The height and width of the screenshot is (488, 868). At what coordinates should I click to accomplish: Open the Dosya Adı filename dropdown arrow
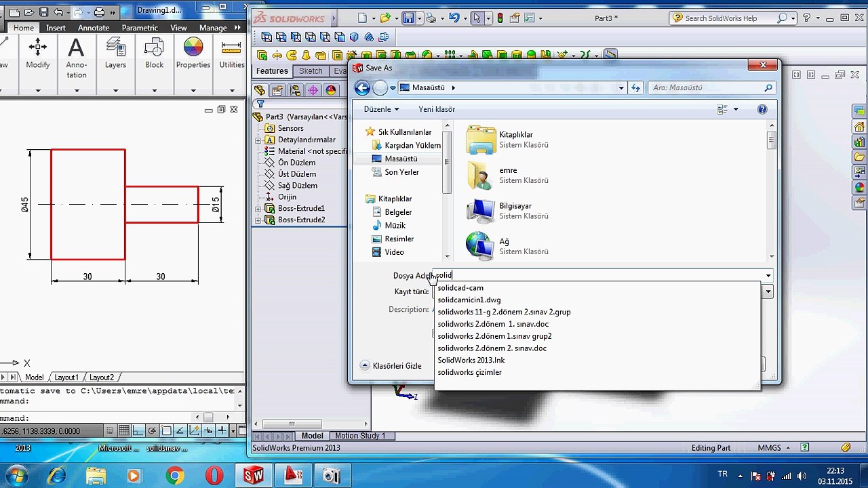pos(768,276)
